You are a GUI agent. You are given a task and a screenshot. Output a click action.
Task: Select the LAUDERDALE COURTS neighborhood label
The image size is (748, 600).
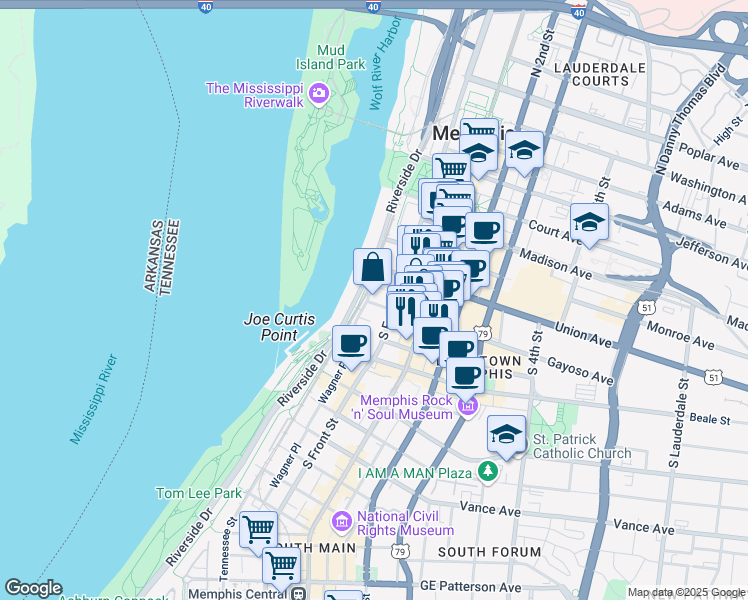click(600, 74)
